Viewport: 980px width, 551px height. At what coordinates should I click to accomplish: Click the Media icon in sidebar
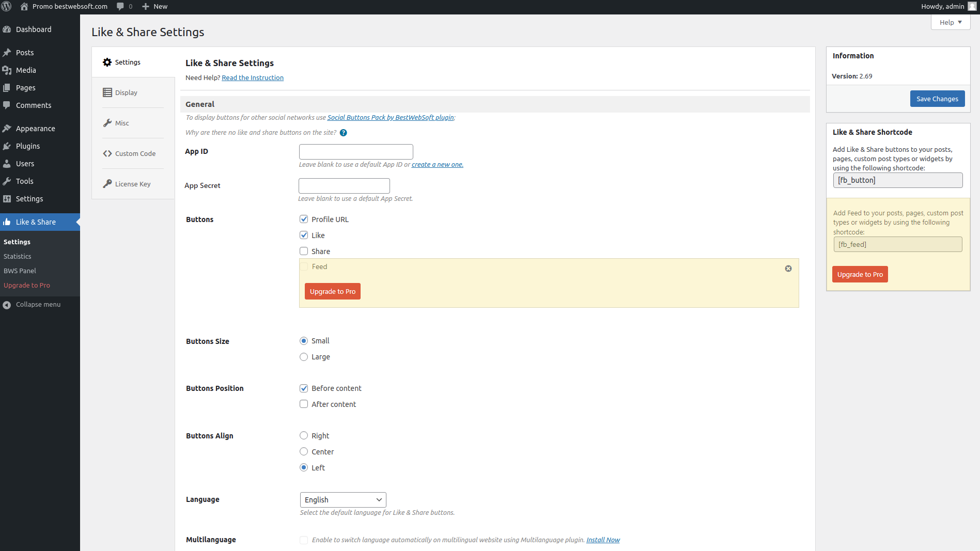(x=7, y=70)
